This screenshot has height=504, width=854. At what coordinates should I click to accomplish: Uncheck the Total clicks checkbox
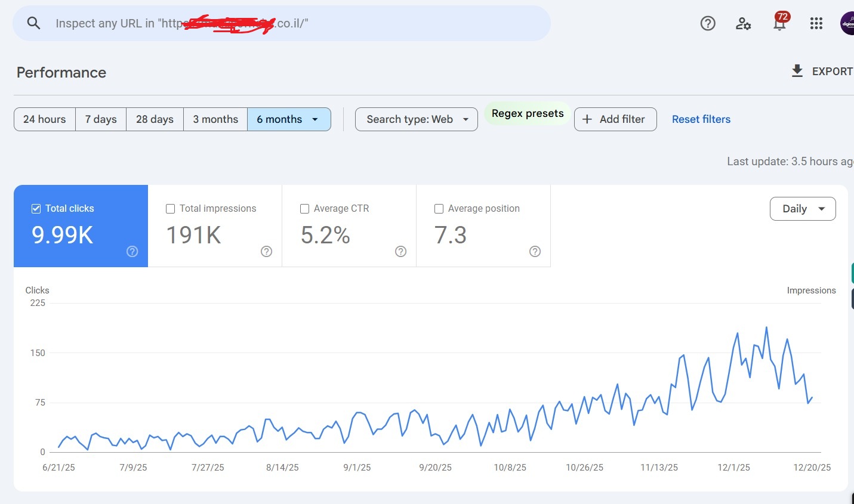[36, 209]
